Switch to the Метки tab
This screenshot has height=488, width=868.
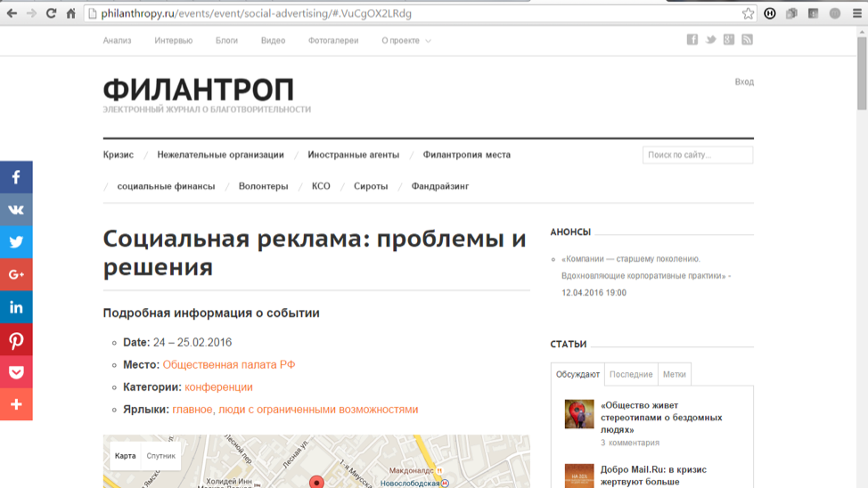675,374
